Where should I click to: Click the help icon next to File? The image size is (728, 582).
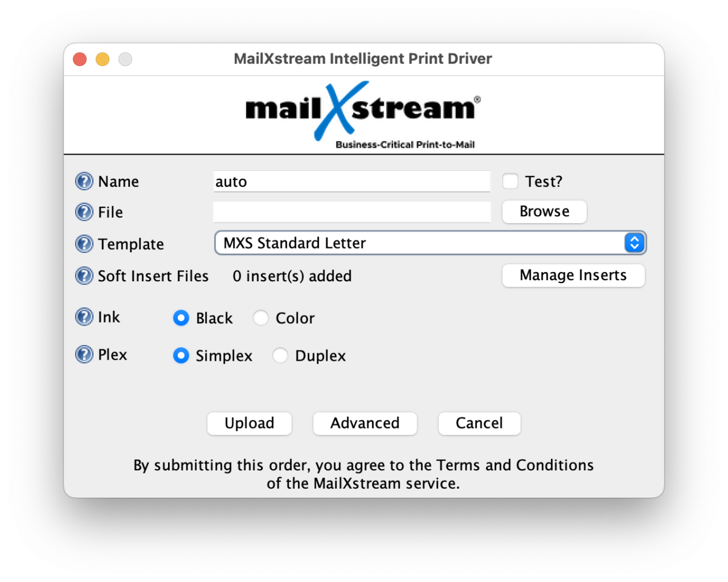click(84, 212)
